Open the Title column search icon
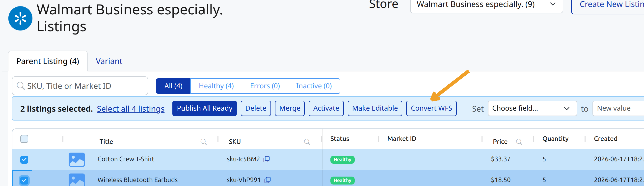The image size is (644, 186). coord(204,142)
